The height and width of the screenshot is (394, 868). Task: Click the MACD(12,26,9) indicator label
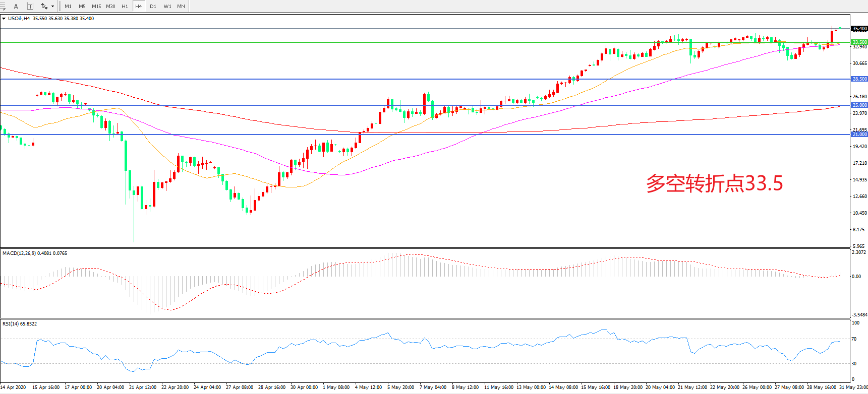pyautogui.click(x=34, y=253)
